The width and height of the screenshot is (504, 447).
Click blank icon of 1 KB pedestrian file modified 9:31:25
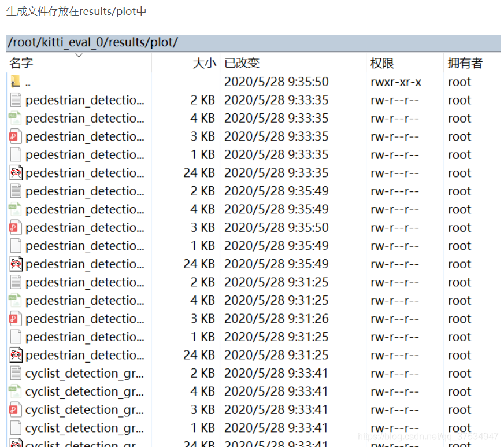(16, 337)
